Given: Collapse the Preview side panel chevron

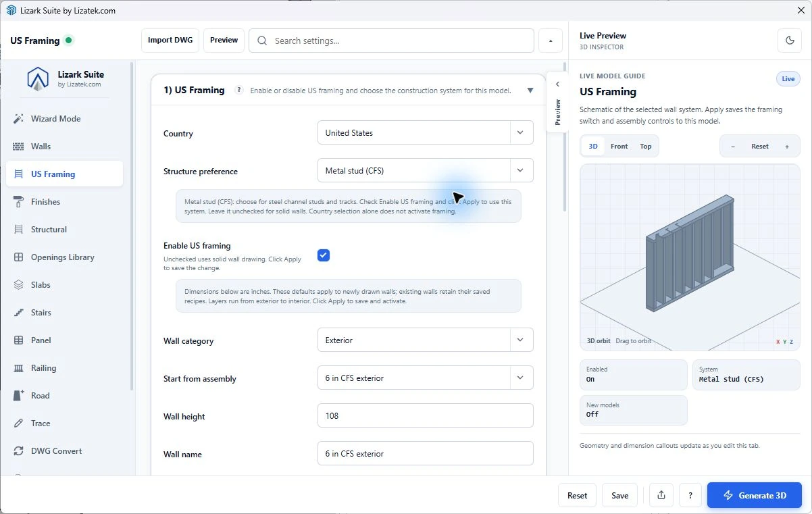Looking at the screenshot, I should click(x=557, y=84).
